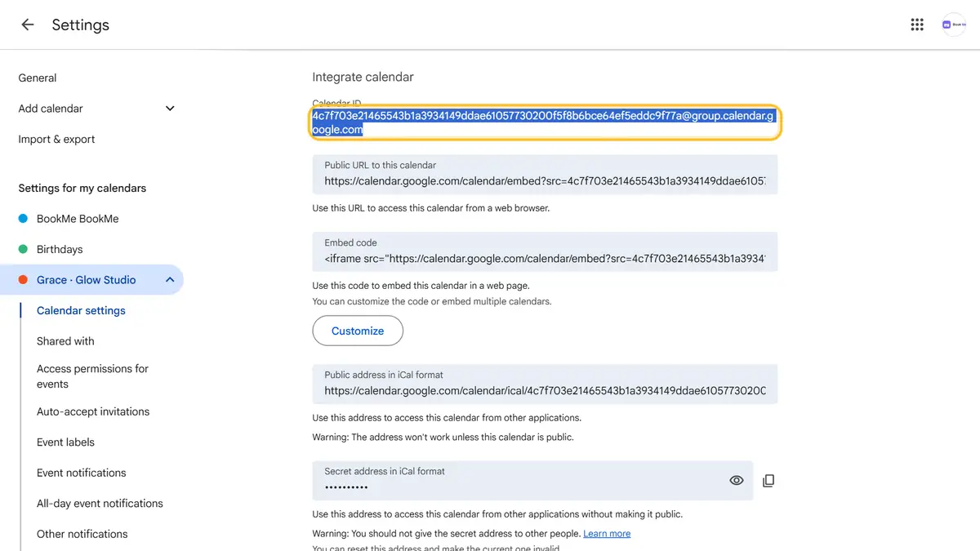Reveal secret iCal address with eye icon
This screenshot has width=980, height=551.
tap(737, 481)
